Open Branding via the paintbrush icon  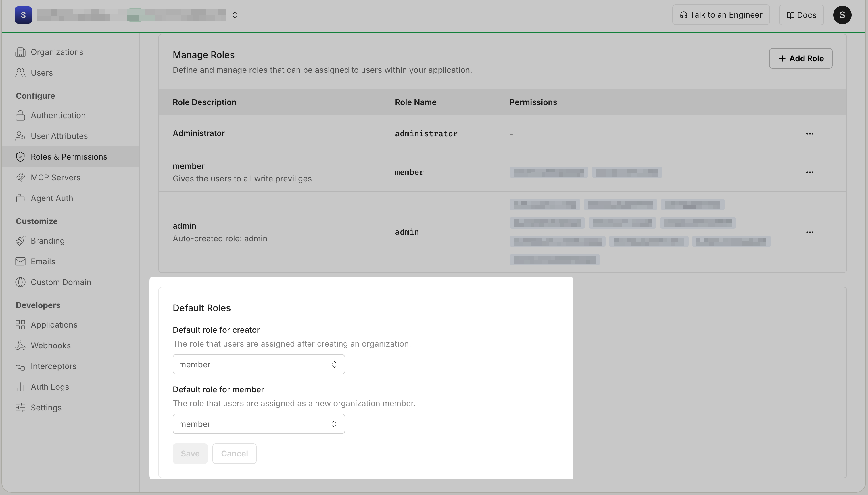click(x=20, y=241)
